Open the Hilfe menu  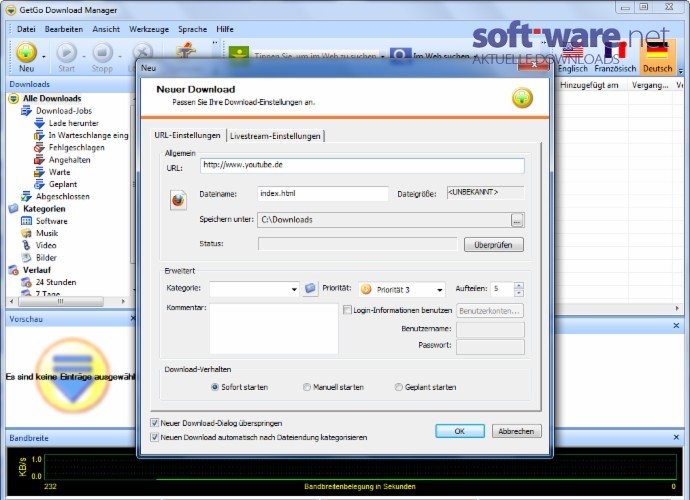pyautogui.click(x=225, y=29)
